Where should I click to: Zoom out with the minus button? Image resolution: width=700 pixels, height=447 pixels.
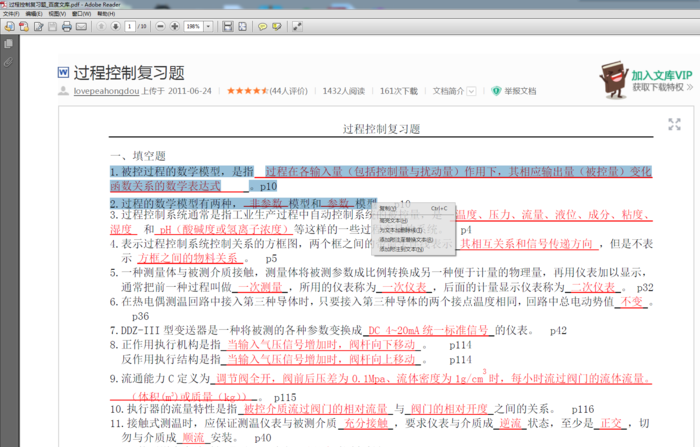coord(160,26)
